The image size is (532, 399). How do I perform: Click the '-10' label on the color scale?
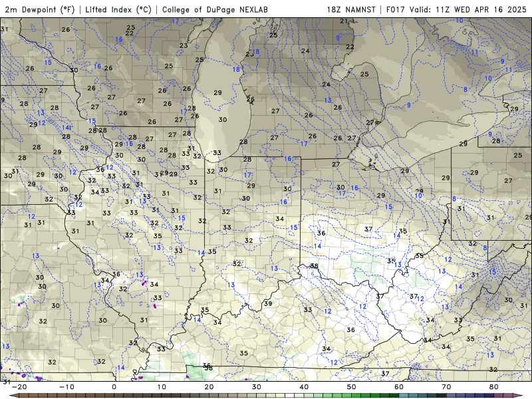[66, 387]
